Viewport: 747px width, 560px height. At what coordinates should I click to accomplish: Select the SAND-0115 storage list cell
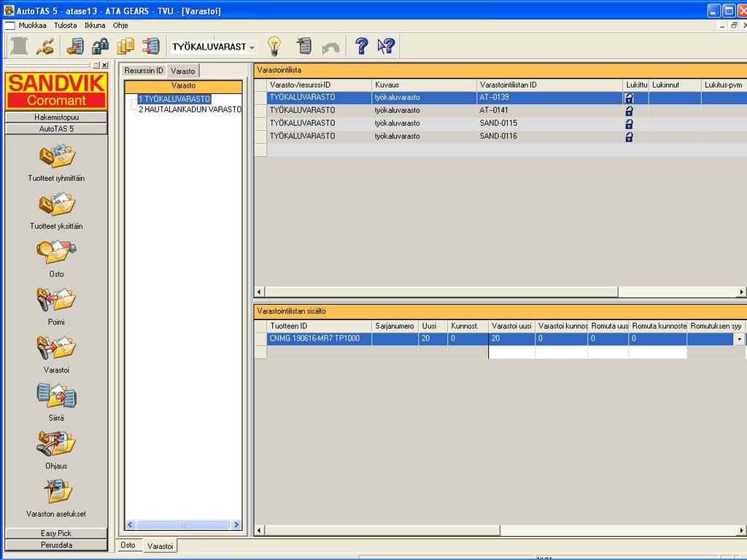[549, 123]
